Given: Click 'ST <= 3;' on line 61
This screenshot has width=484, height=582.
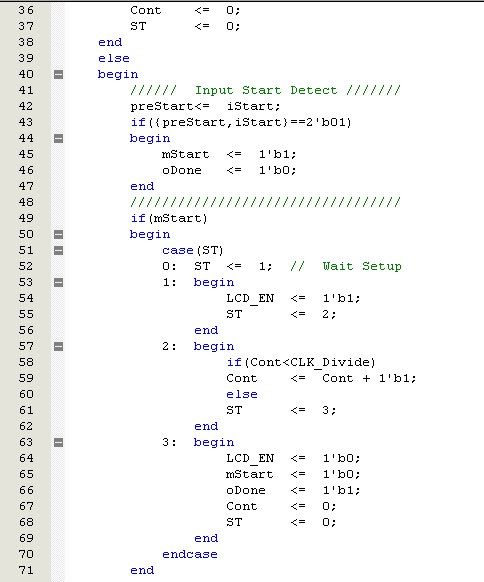Looking at the screenshot, I should click(x=281, y=410).
